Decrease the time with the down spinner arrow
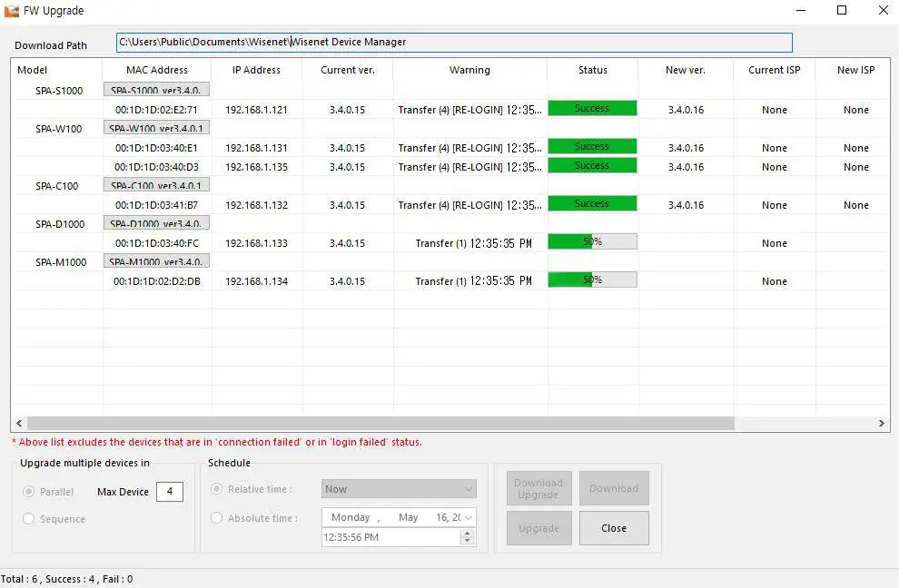This screenshot has width=899, height=588. pyautogui.click(x=468, y=541)
